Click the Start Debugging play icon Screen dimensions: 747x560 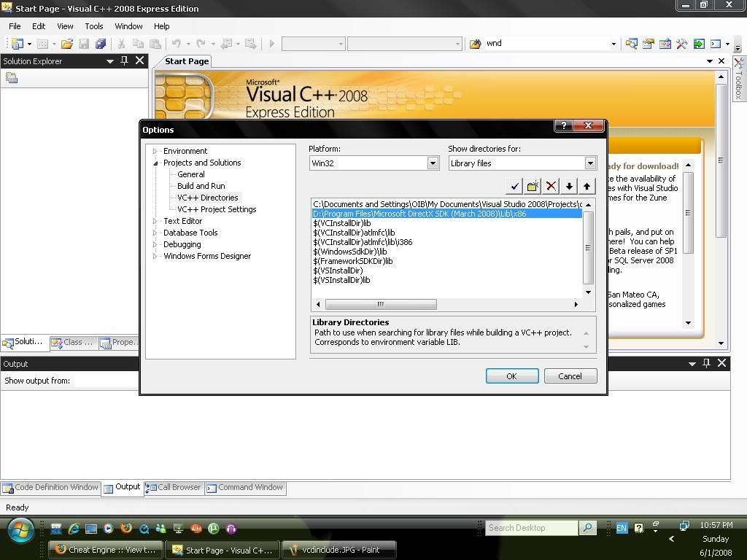(272, 44)
